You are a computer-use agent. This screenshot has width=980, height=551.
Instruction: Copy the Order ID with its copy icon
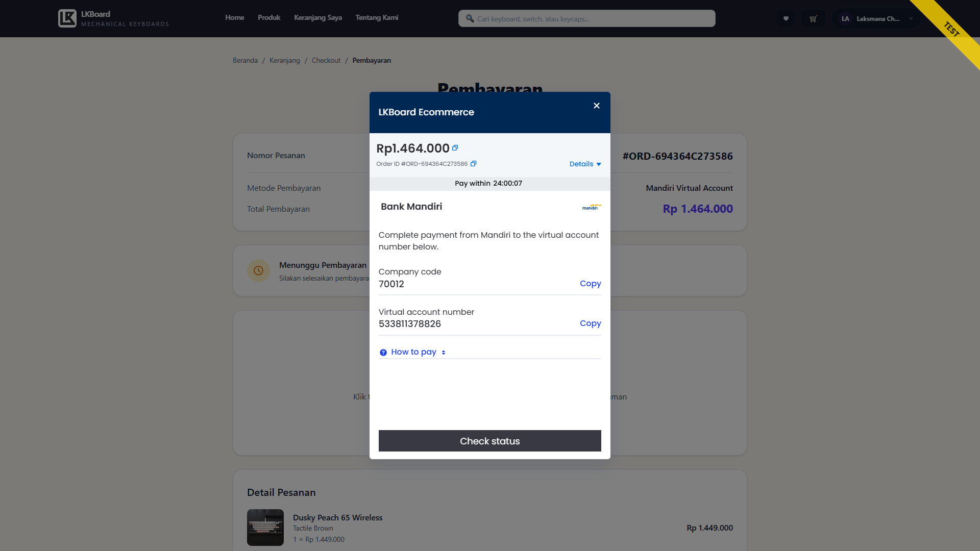click(474, 164)
